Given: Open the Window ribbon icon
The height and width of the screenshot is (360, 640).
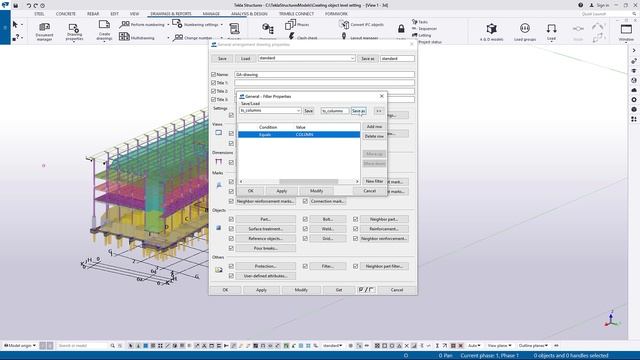Looking at the screenshot, I should click(626, 29).
